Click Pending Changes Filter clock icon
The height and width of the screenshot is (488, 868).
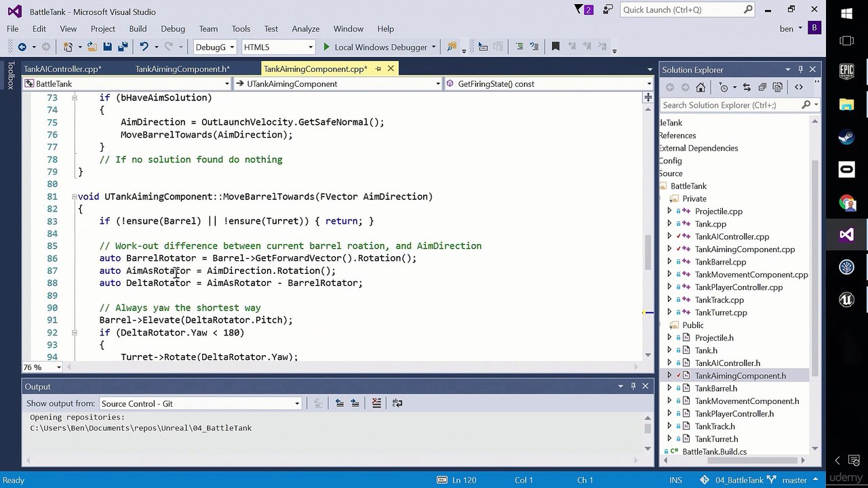click(724, 87)
